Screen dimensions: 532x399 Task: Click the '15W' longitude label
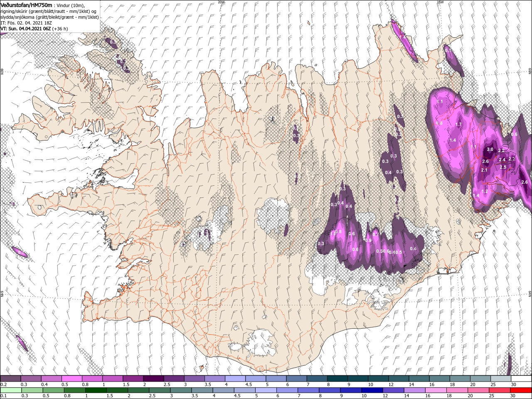[x=440, y=2]
